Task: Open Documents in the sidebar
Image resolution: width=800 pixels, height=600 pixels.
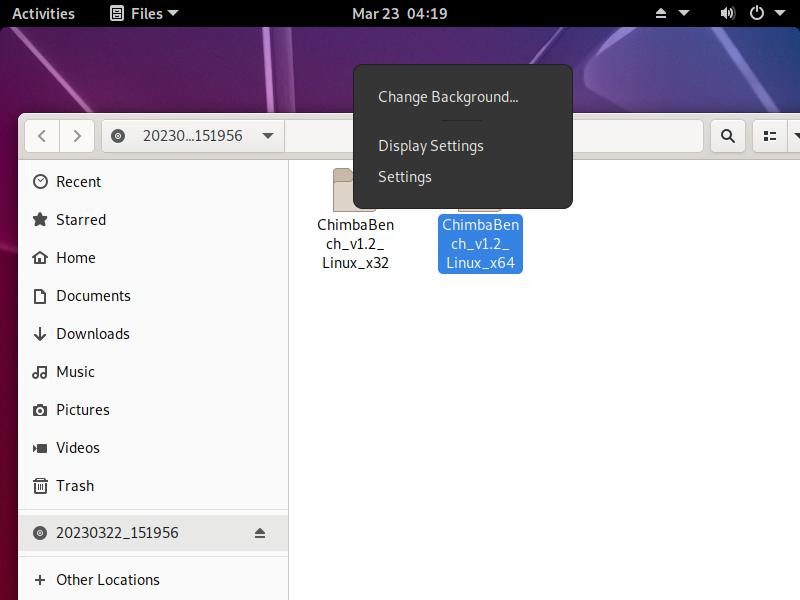Action: (x=153, y=296)
